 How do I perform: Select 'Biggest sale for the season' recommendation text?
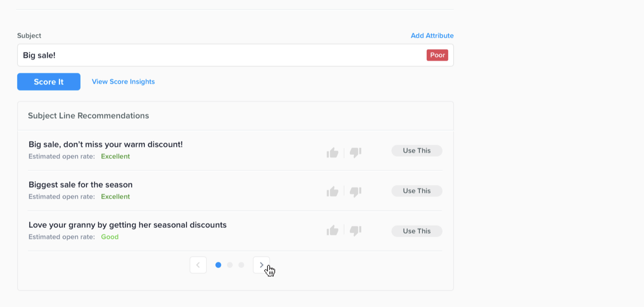pyautogui.click(x=81, y=184)
